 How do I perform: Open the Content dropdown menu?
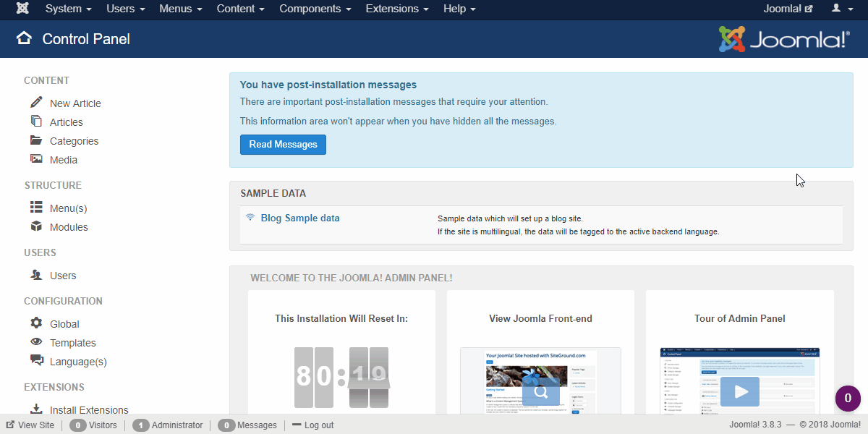(241, 9)
